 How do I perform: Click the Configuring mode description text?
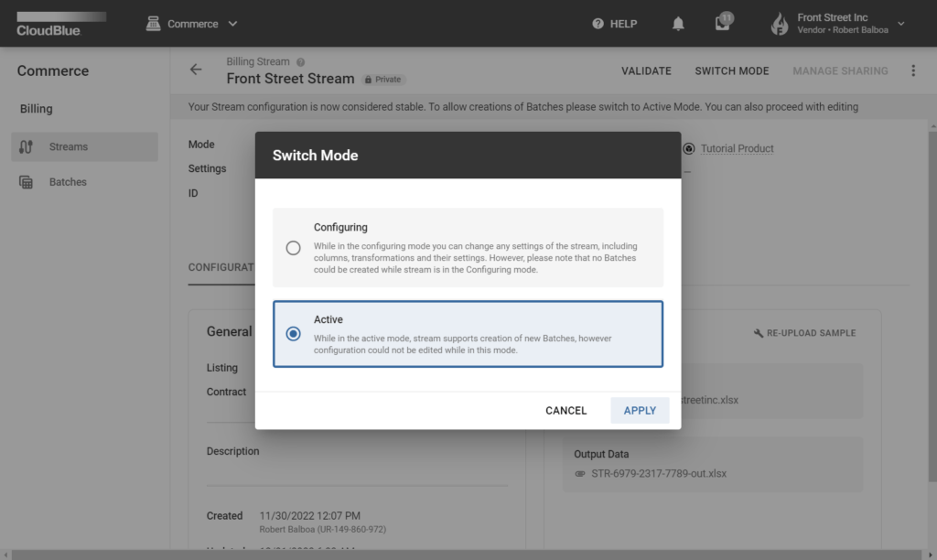pos(476,258)
